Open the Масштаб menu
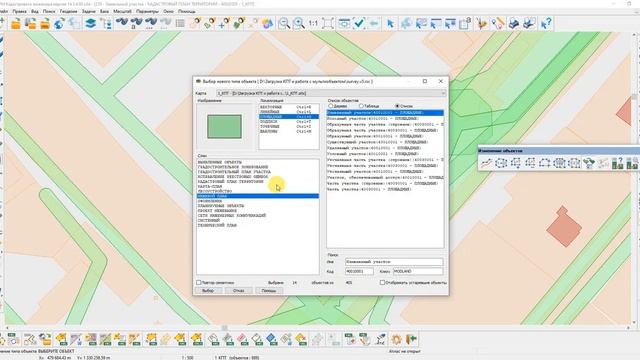Image resolution: width=640 pixels, height=360 pixels. [x=122, y=11]
